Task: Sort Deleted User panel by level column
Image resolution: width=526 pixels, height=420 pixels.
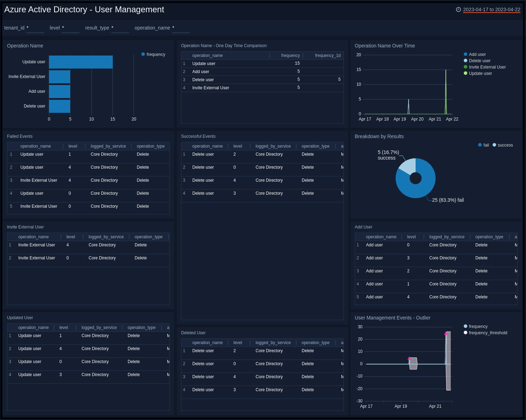Action: pyautogui.click(x=238, y=343)
